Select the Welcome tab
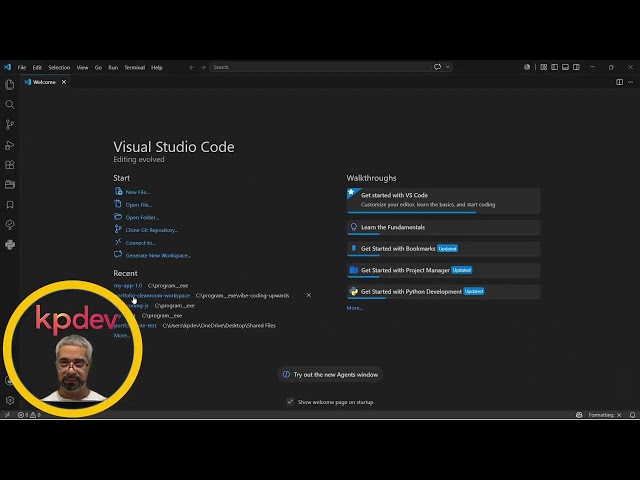The image size is (640, 480). [44, 82]
